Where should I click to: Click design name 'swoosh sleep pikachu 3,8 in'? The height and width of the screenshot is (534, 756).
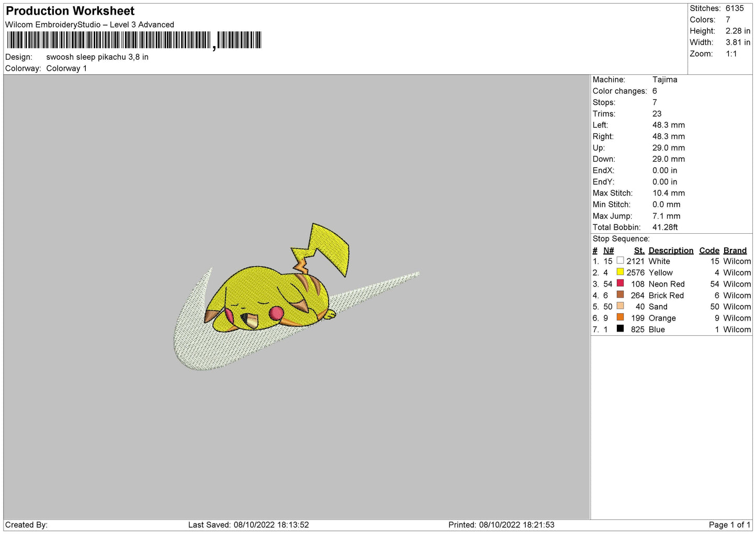pos(97,57)
